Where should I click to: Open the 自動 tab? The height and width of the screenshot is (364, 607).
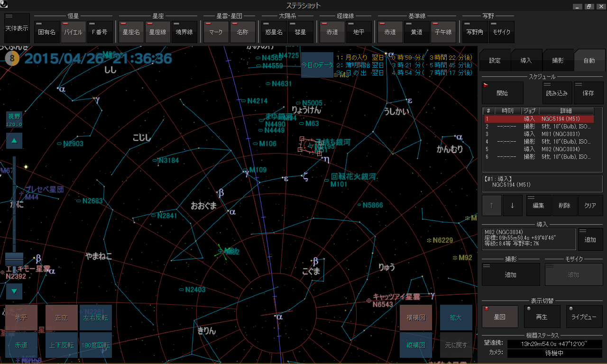tap(589, 60)
